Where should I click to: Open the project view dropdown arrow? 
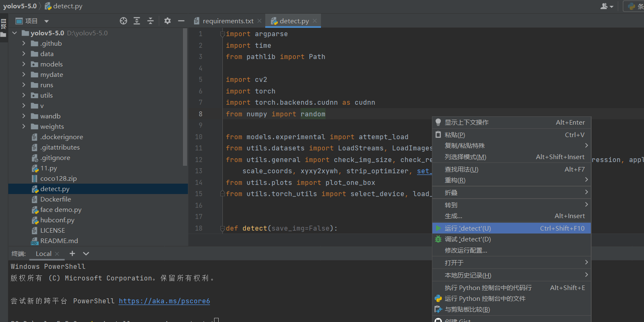[x=47, y=21]
